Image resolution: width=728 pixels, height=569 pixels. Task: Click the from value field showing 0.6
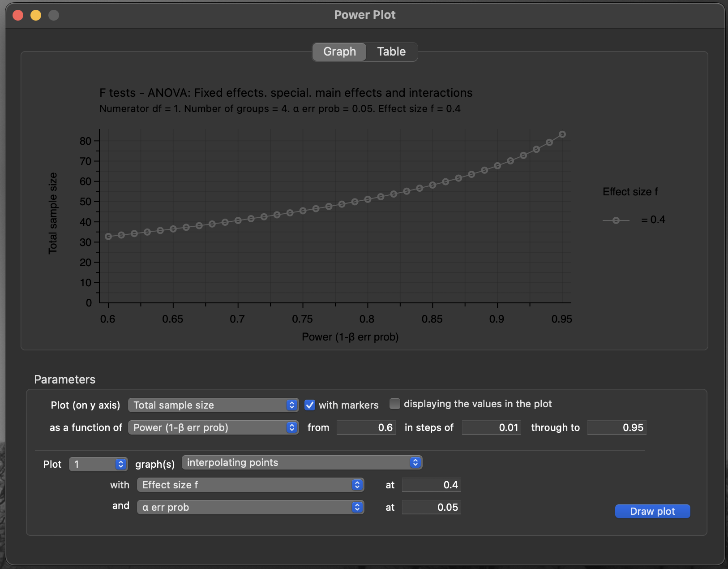pyautogui.click(x=366, y=427)
